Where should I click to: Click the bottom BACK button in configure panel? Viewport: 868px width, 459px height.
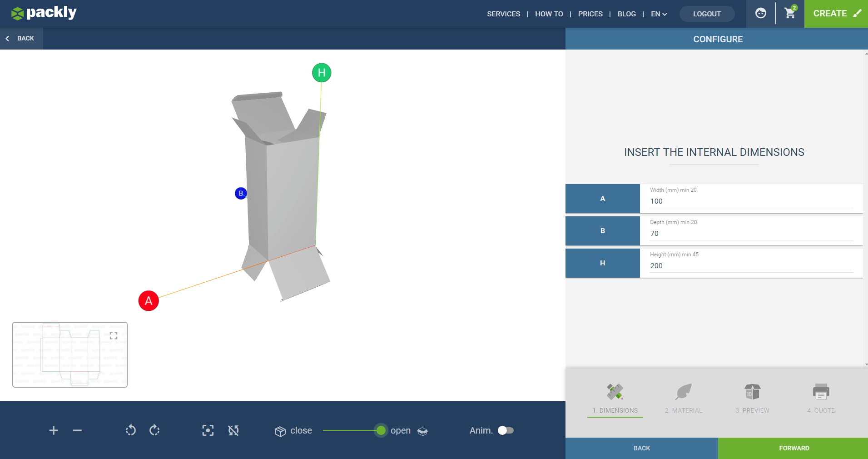click(642, 448)
